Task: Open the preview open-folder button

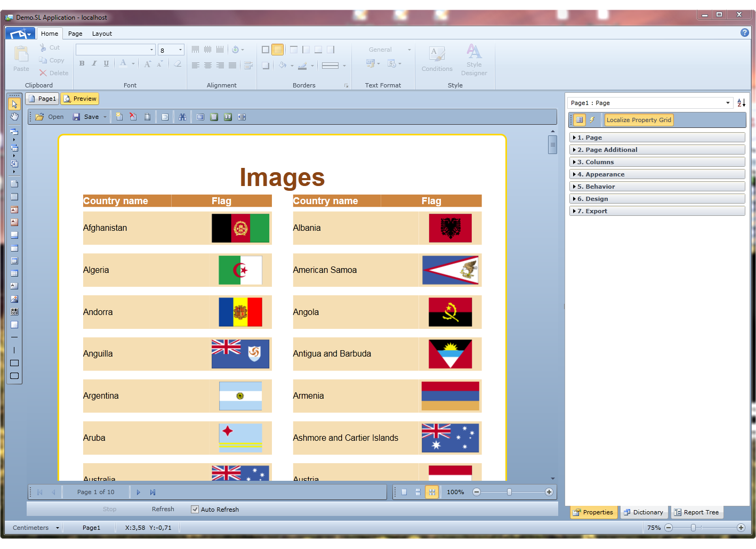Action: click(x=50, y=117)
